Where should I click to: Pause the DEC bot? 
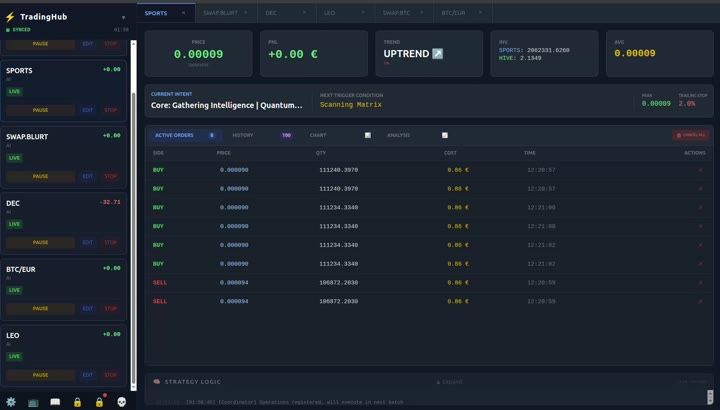point(40,242)
